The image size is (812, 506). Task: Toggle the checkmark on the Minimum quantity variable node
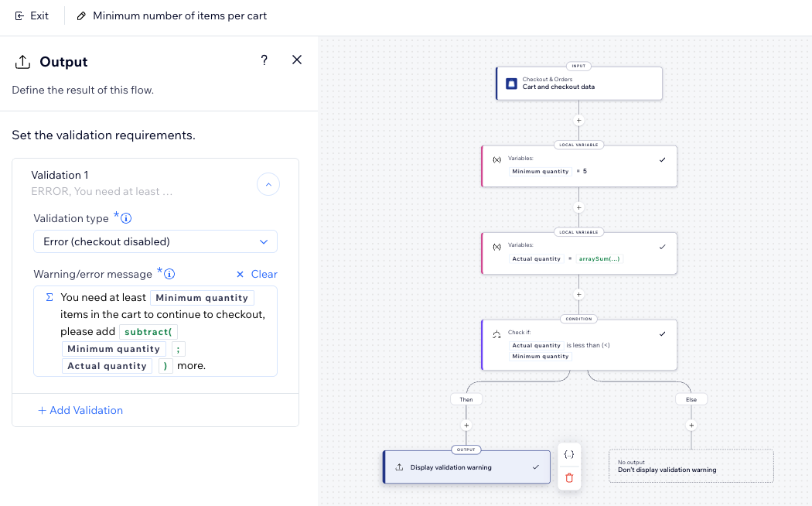point(662,159)
